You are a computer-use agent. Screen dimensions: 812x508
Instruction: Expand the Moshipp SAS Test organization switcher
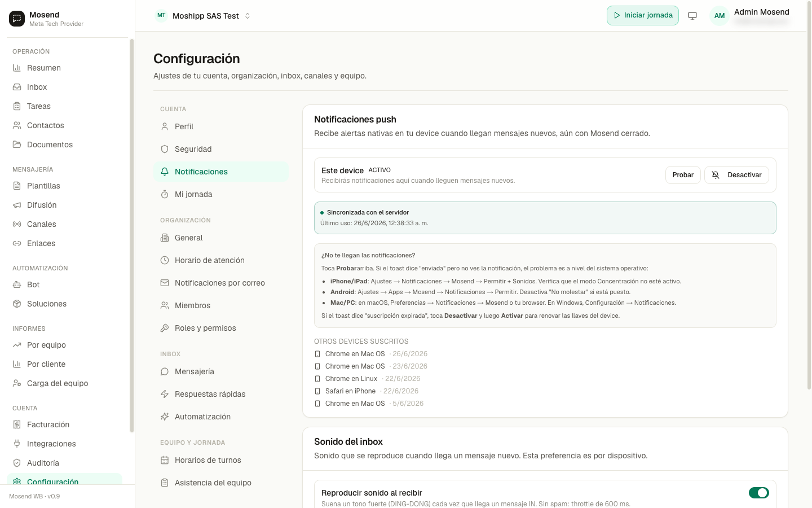203,16
